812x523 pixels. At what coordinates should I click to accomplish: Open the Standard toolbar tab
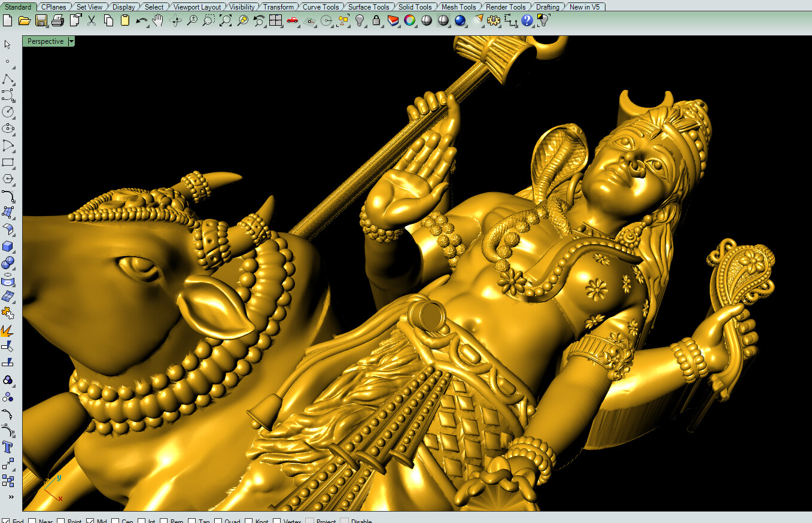click(x=18, y=7)
